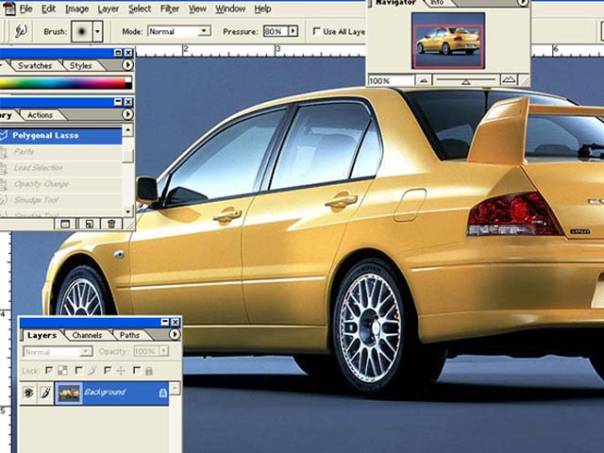
Task: Open the Mode dropdown set to Normal
Action: pyautogui.click(x=204, y=31)
